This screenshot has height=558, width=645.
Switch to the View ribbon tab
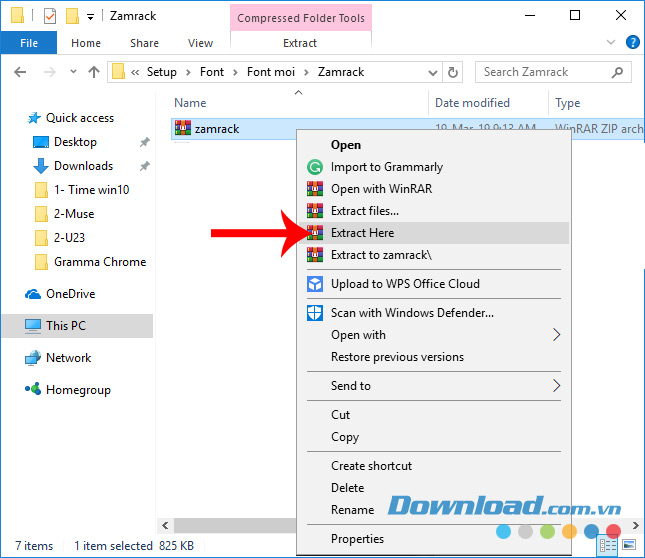pos(200,43)
